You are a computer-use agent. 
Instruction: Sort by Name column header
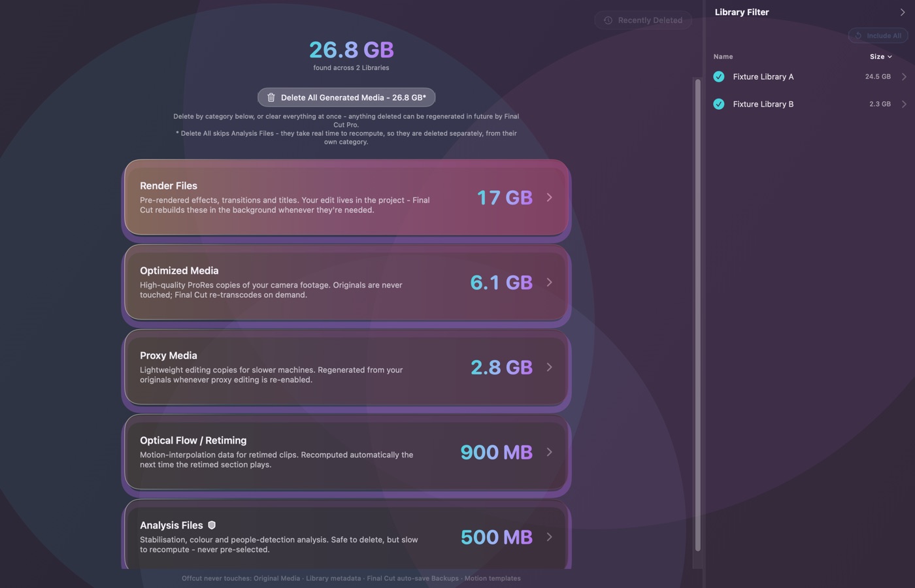tap(723, 57)
